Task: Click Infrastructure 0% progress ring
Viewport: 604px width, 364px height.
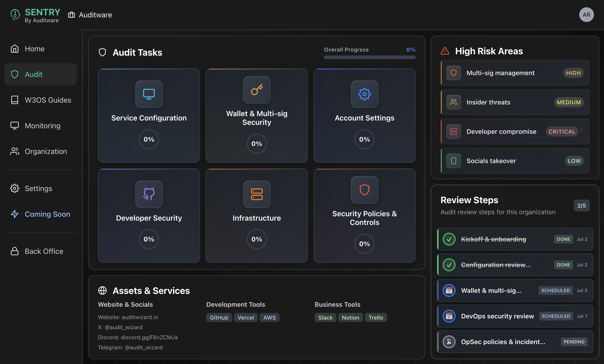Action: coord(257,239)
